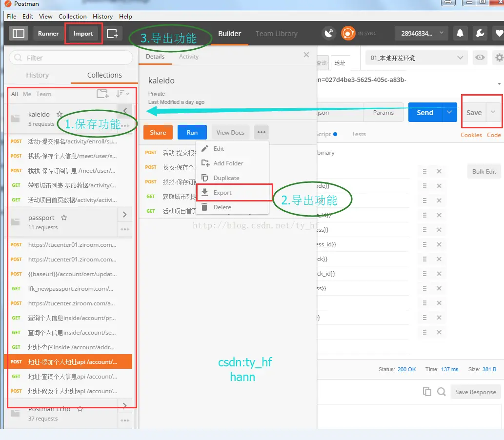This screenshot has width=504, height=440.
Task: Click the orange sync status icon
Action: pos(348,34)
